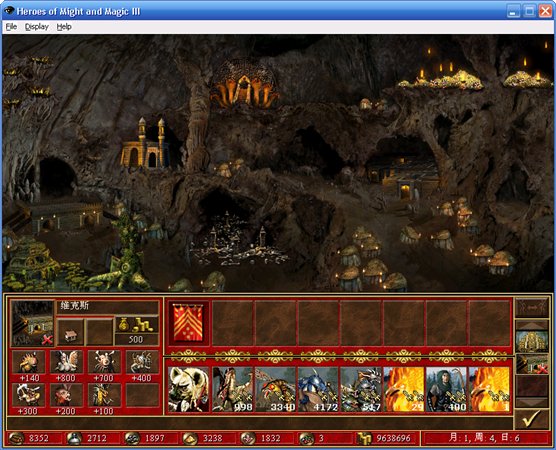Open the Display menu
The height and width of the screenshot is (450, 556).
pyautogui.click(x=37, y=27)
